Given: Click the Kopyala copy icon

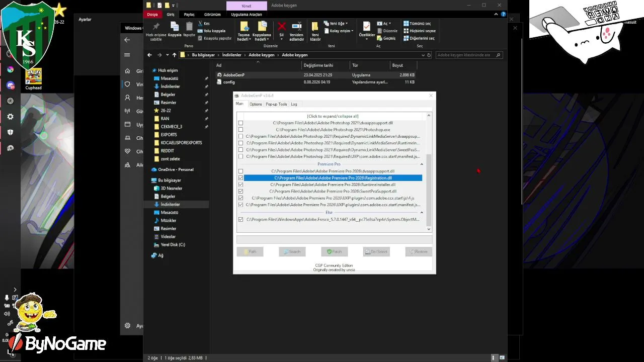Looking at the screenshot, I should click(175, 27).
